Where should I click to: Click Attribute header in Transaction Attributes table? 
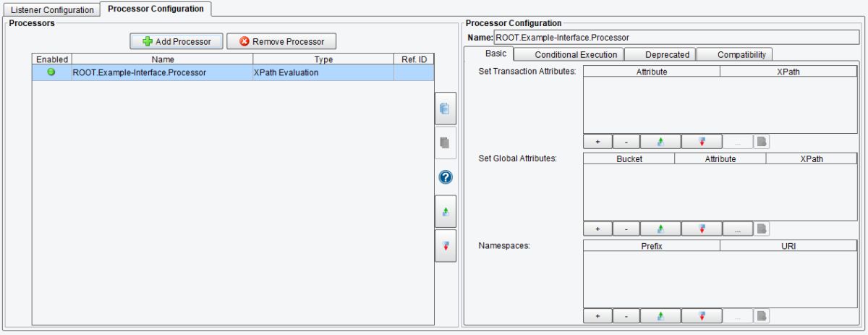(652, 72)
